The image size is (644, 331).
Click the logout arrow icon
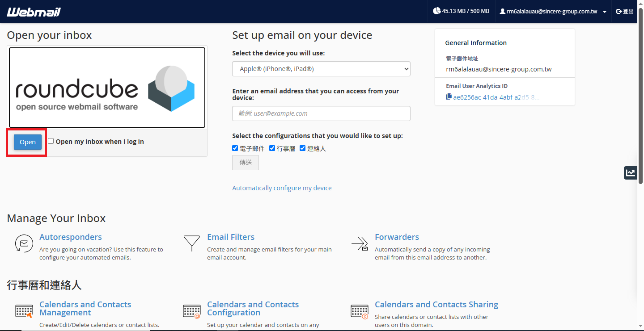click(x=619, y=11)
